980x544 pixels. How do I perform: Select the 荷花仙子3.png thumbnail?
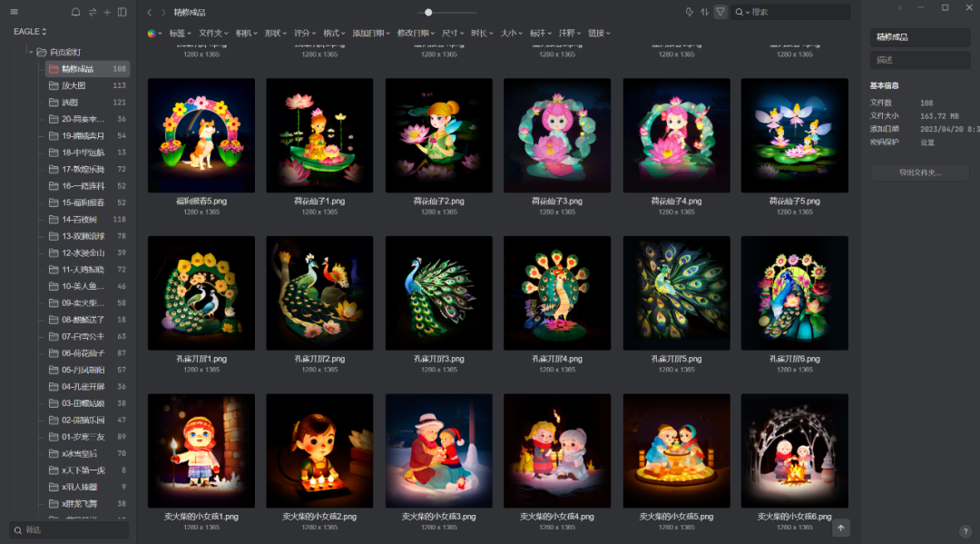tap(557, 135)
